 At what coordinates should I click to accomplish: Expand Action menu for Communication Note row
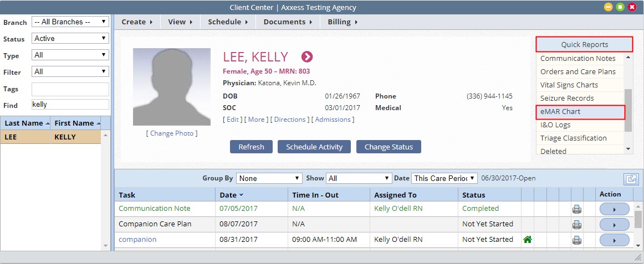coord(614,209)
